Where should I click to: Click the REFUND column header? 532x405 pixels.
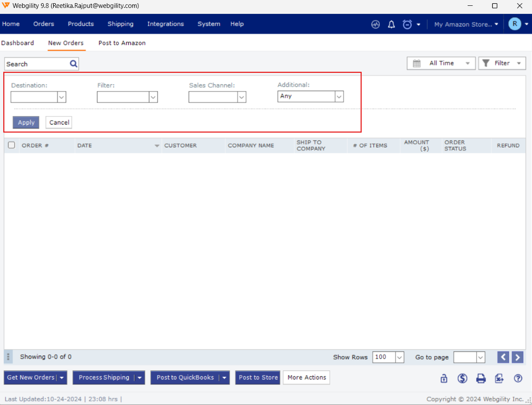click(508, 146)
